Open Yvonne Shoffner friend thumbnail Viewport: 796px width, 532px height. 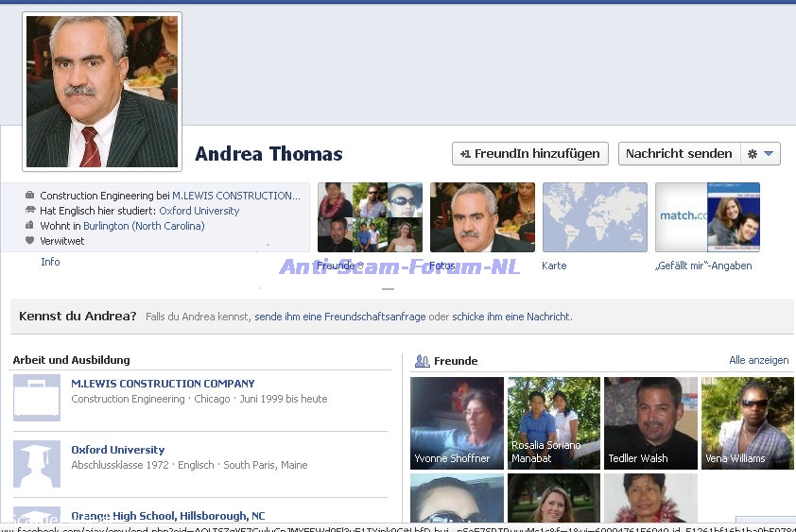tap(457, 422)
